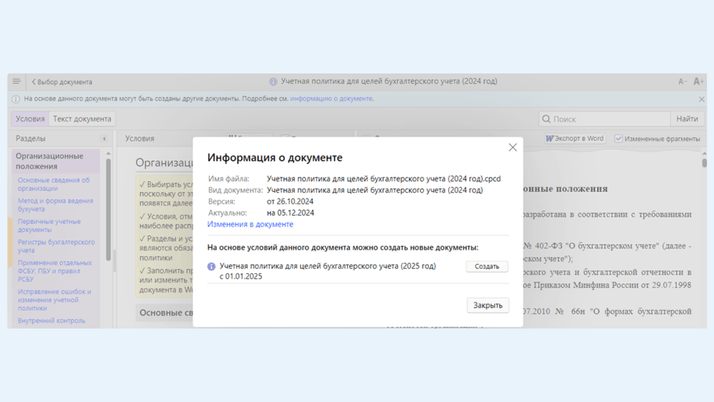Click info icon next to 2025 policy
This screenshot has width=714, height=402.
coord(212,267)
